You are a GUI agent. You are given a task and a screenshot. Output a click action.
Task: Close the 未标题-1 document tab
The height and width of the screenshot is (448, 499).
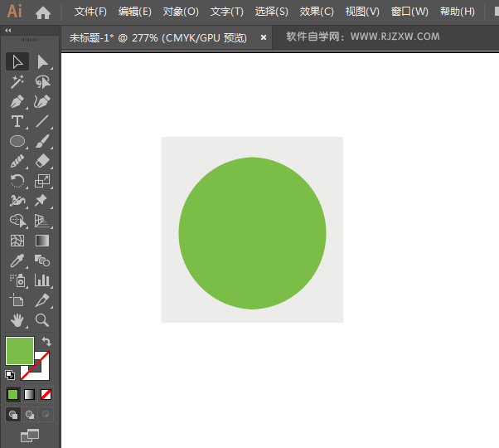(264, 37)
